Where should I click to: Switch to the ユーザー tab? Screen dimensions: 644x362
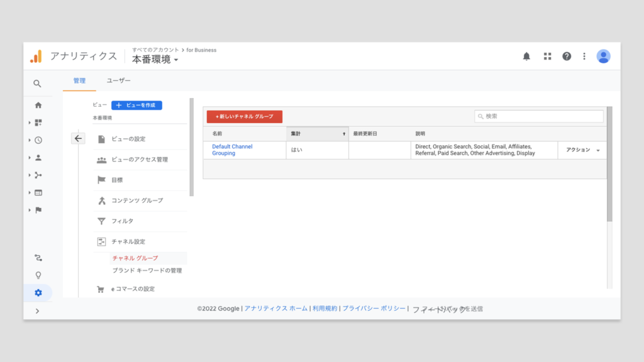[119, 80]
